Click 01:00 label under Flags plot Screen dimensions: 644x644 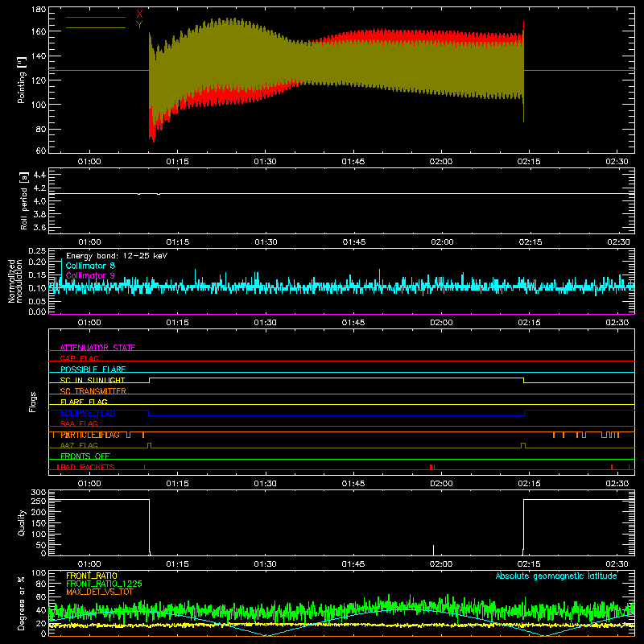click(x=89, y=484)
